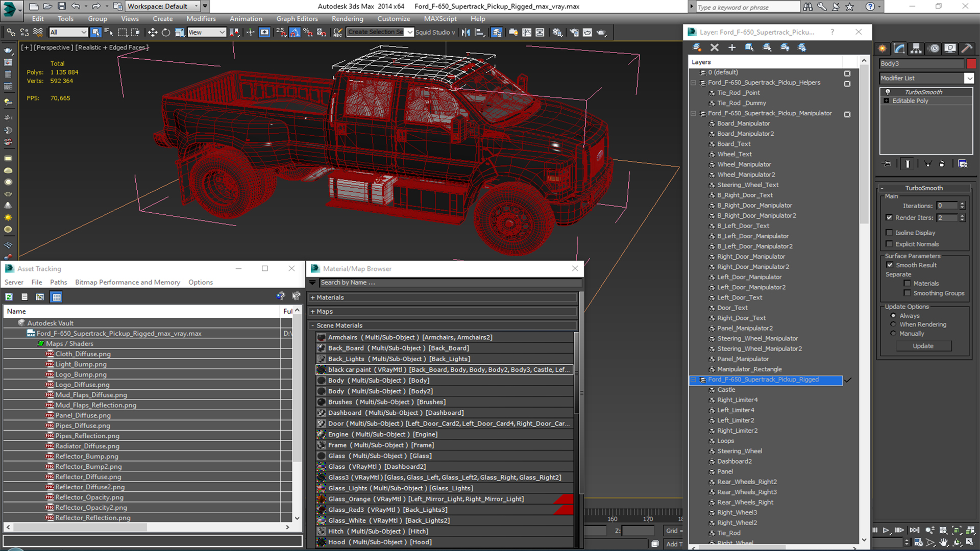980x551 pixels.
Task: Expand the Editable Poly modifier entry
Action: [x=887, y=101]
